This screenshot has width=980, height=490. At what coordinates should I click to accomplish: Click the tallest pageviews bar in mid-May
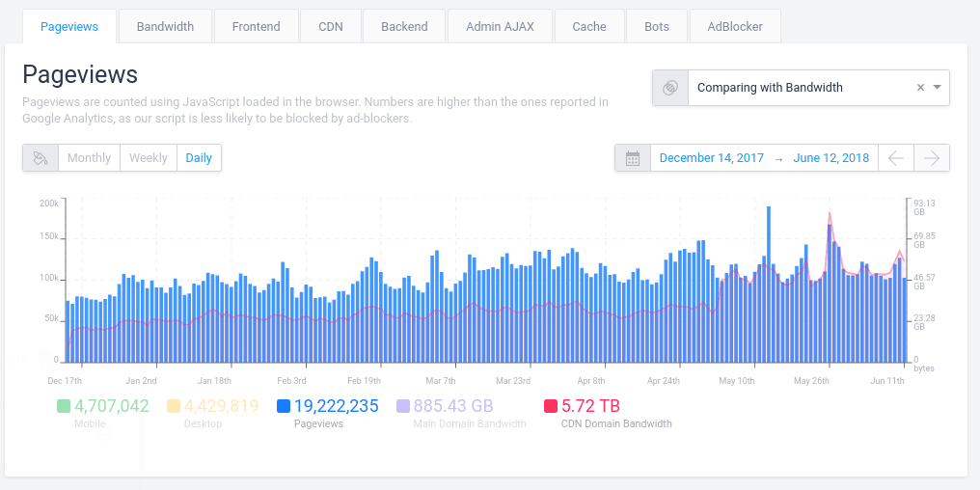(x=768, y=285)
